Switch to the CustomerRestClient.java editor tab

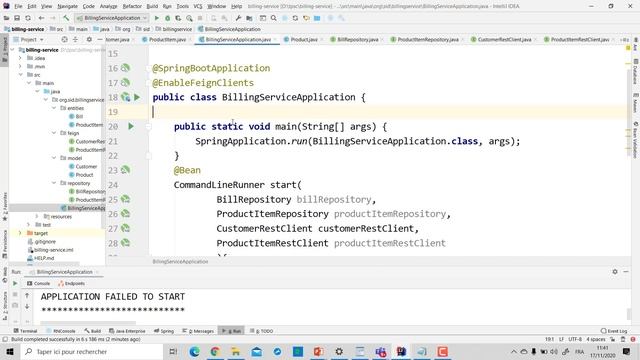pyautogui.click(x=504, y=40)
